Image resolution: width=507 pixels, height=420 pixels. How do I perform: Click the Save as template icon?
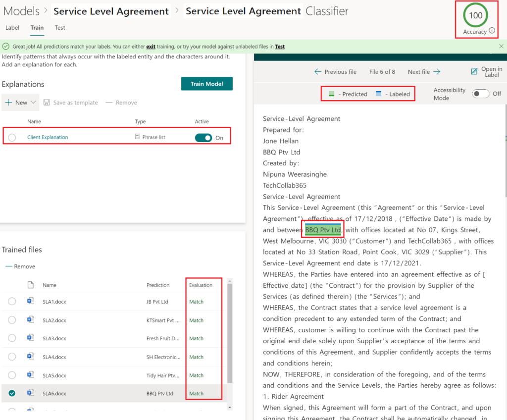tap(47, 103)
